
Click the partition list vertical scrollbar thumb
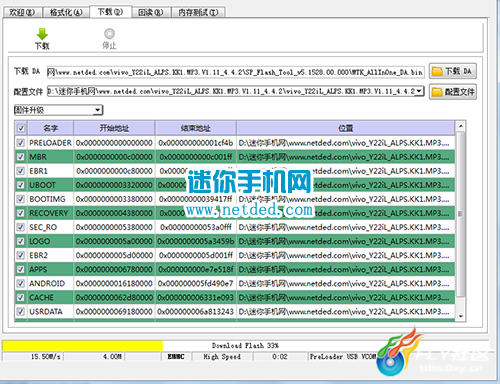(x=460, y=214)
